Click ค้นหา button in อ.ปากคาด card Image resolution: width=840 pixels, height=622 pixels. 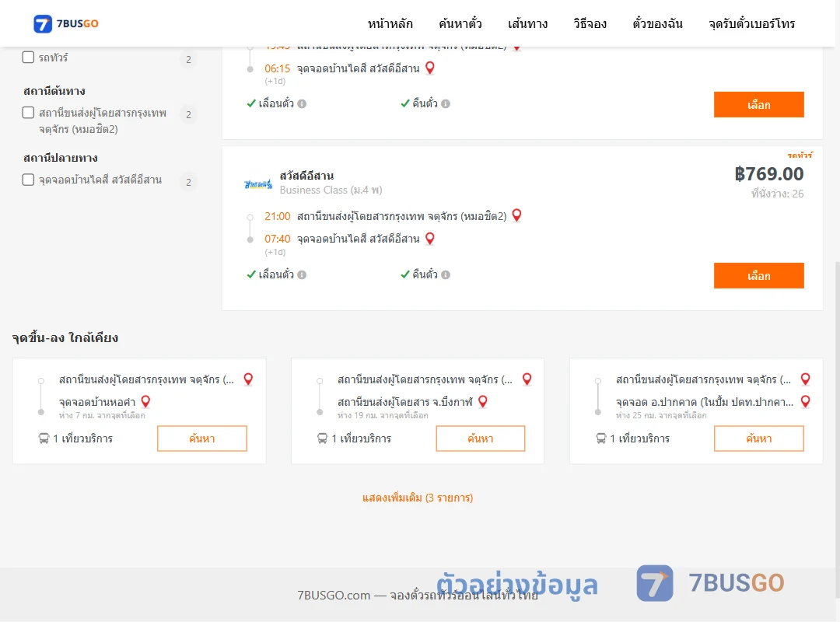[x=758, y=439]
